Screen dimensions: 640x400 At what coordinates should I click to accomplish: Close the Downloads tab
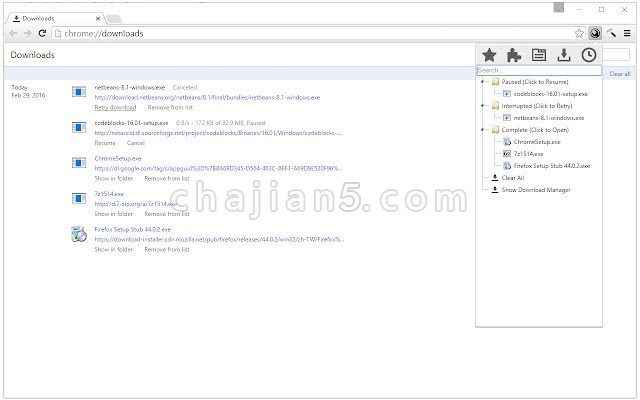(98, 18)
